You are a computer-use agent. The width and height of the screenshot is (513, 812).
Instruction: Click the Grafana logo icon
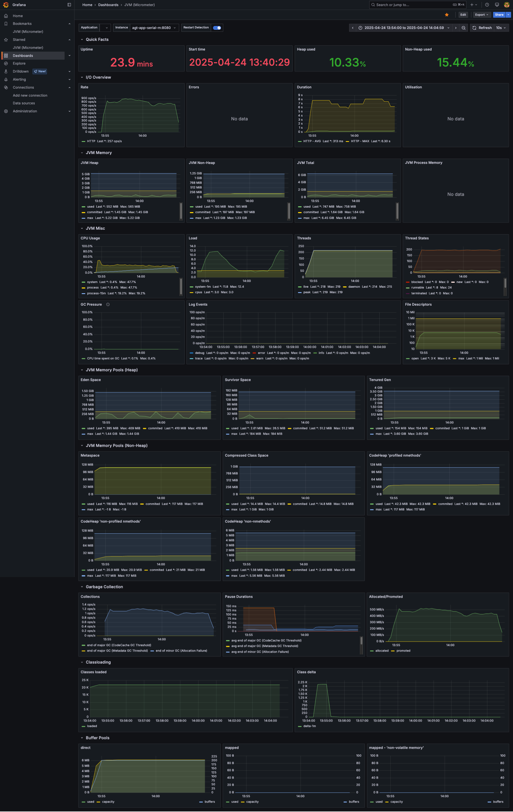click(6, 5)
